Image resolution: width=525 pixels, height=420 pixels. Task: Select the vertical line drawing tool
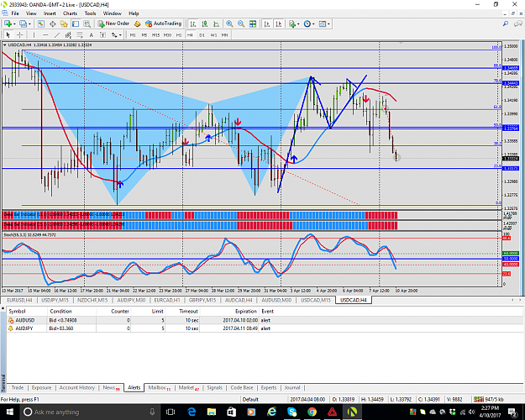click(34, 34)
